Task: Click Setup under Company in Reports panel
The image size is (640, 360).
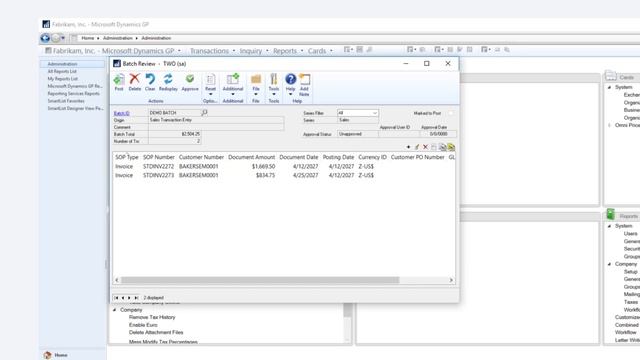Action: click(x=630, y=272)
